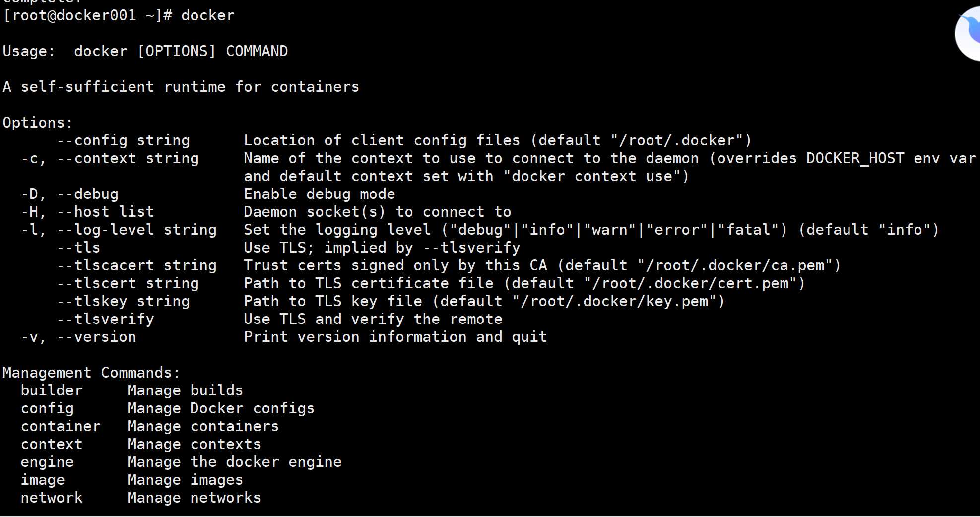Click the --config string option
This screenshot has width=980, height=517.
tap(124, 141)
